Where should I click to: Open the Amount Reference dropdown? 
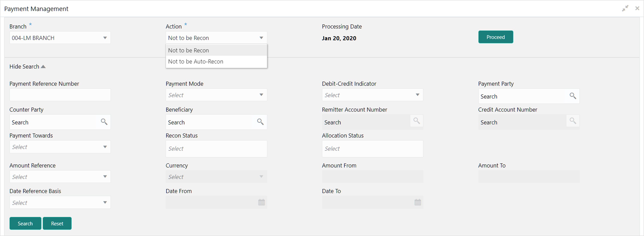[105, 177]
